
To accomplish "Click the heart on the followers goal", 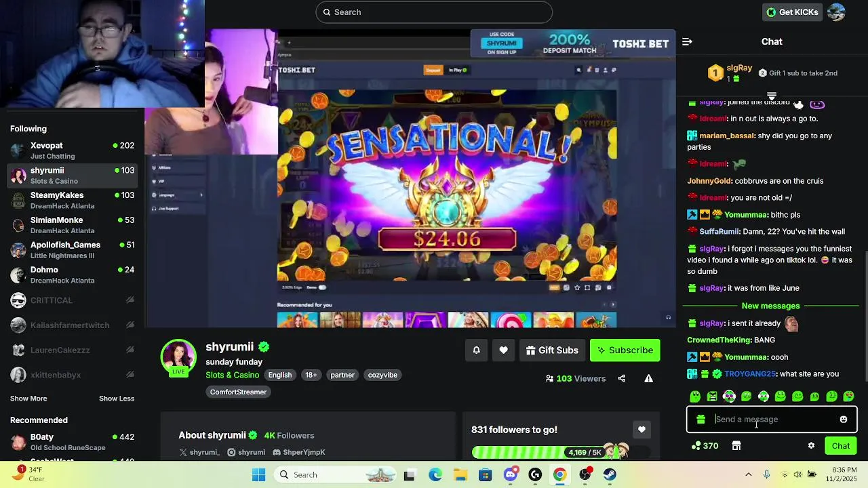I will 642,429.
